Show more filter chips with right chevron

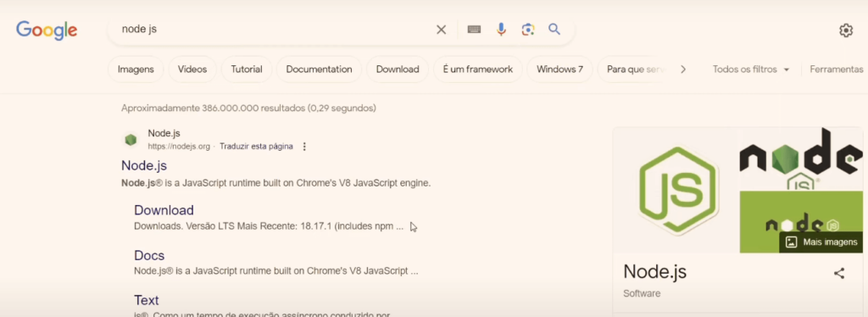click(683, 70)
